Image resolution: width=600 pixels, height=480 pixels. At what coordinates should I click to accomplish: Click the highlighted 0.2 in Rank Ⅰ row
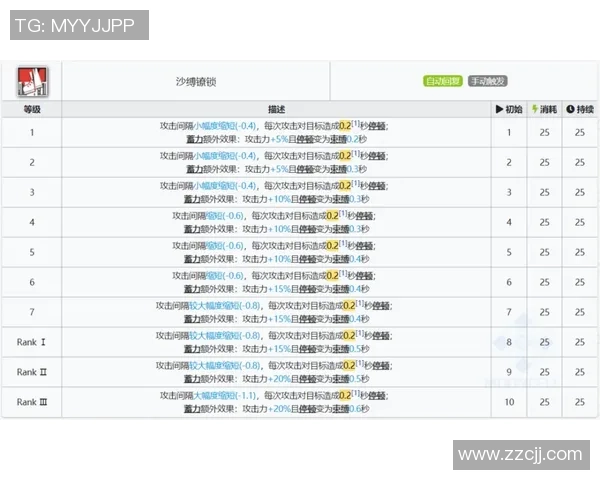point(349,336)
